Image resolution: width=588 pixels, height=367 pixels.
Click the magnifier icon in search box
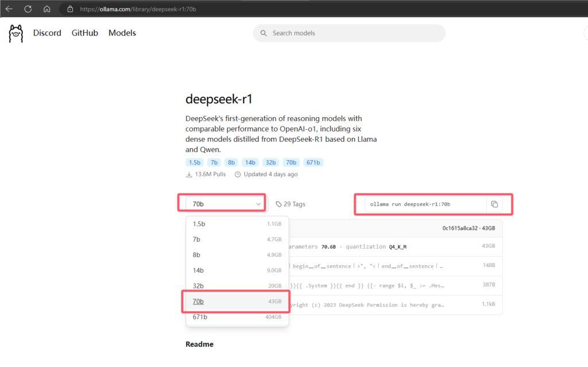point(264,33)
